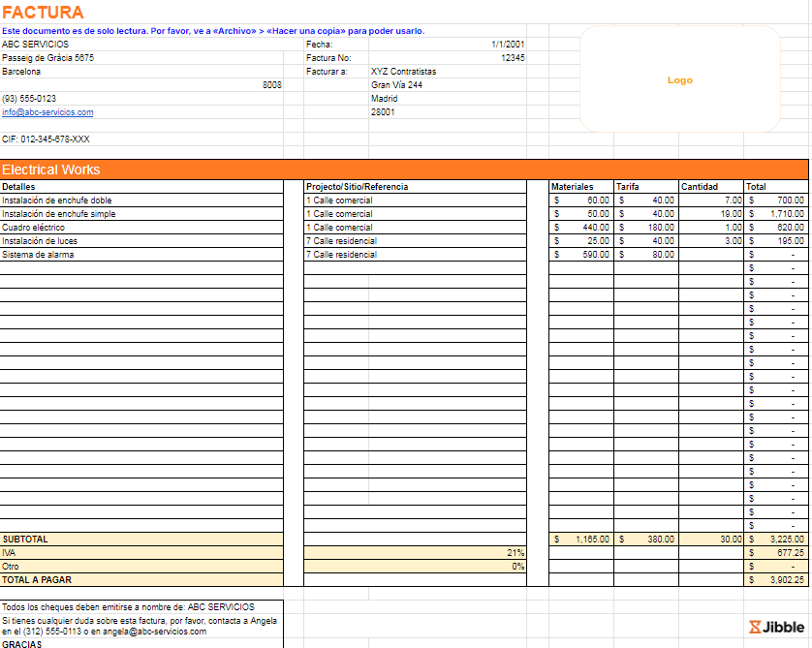Click the Sistema de alarma cell

(x=38, y=255)
